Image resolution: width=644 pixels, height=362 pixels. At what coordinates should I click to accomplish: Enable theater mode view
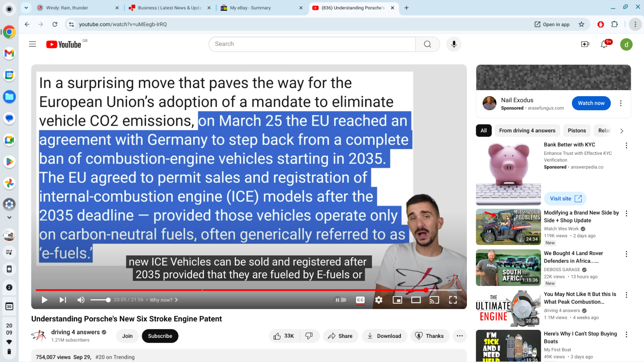click(416, 300)
